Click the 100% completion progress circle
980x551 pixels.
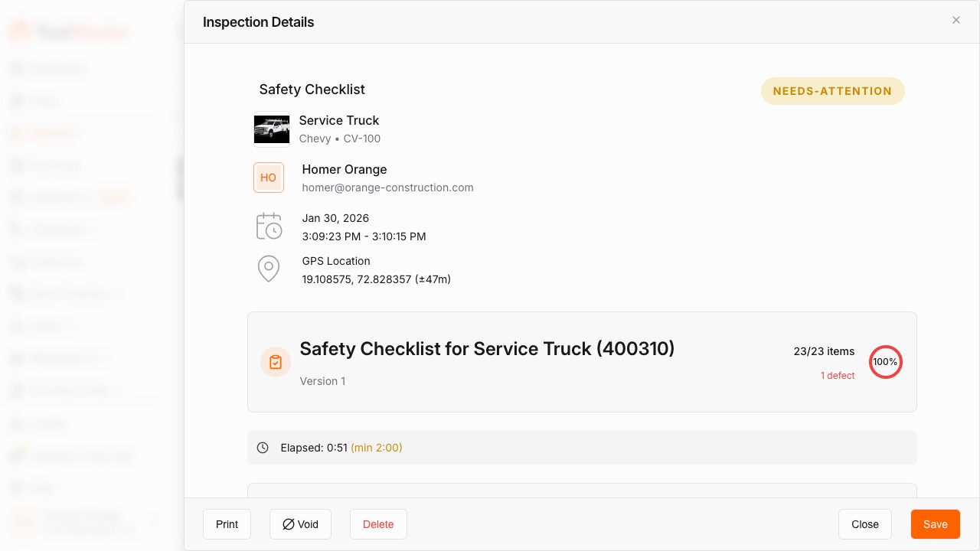(886, 362)
